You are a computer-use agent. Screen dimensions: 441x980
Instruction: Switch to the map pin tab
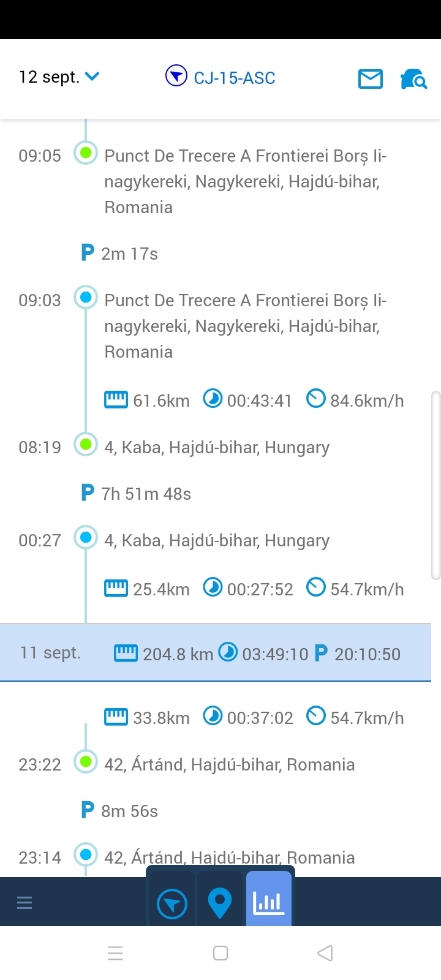tap(220, 903)
